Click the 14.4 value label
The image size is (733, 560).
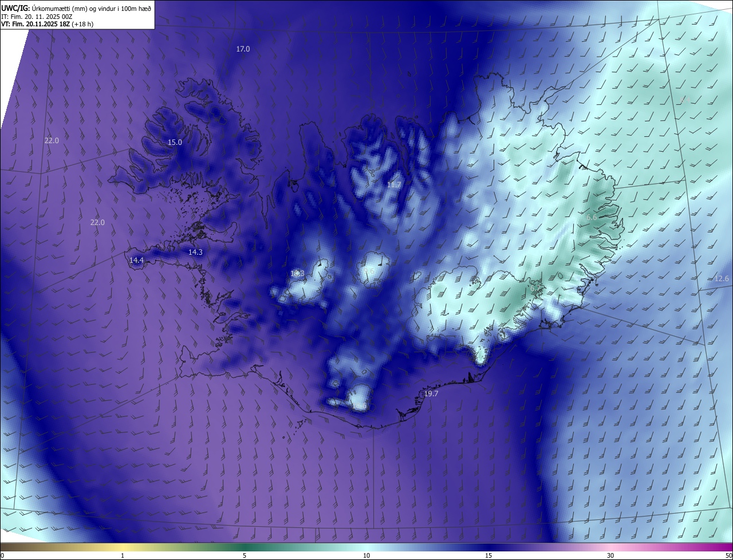click(x=136, y=261)
